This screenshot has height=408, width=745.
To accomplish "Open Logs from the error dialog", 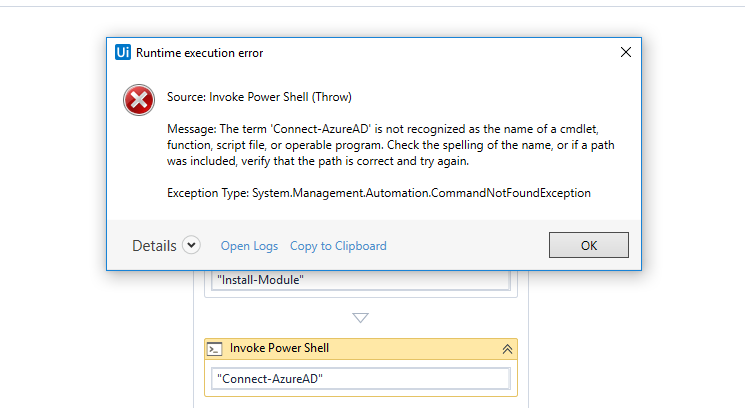I will point(249,246).
